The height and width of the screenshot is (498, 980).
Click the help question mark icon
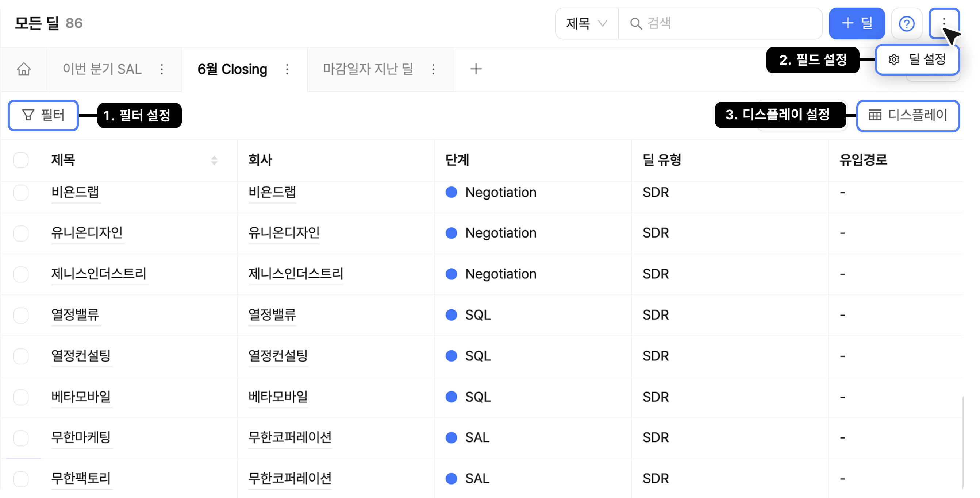(x=907, y=24)
